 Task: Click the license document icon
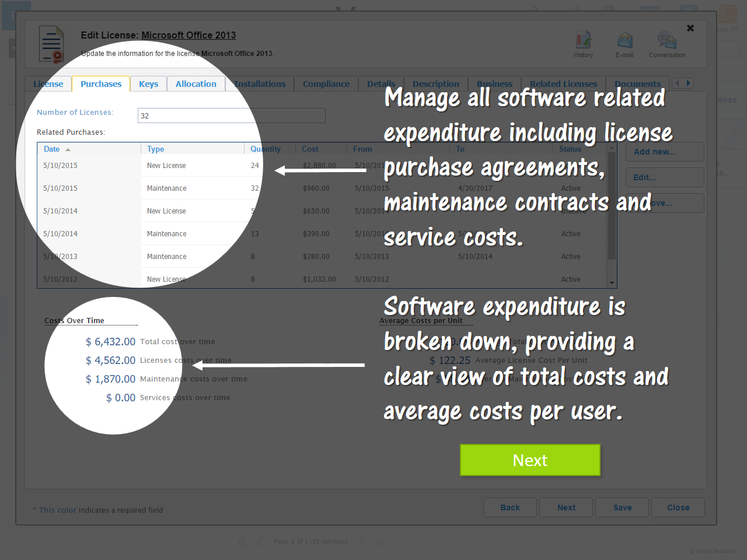(x=51, y=44)
